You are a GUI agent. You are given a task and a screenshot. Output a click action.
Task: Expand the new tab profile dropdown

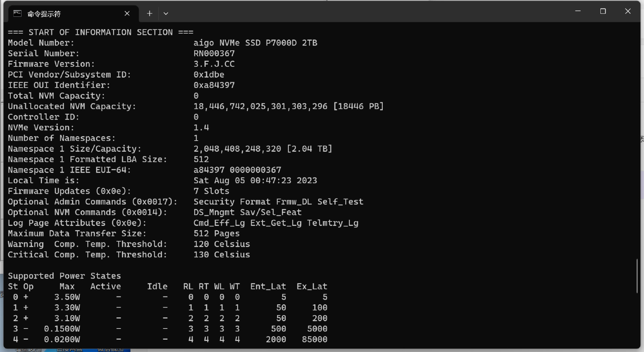click(166, 14)
